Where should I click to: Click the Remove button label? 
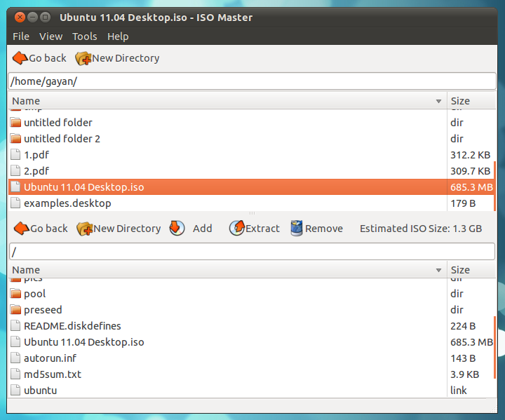point(324,229)
